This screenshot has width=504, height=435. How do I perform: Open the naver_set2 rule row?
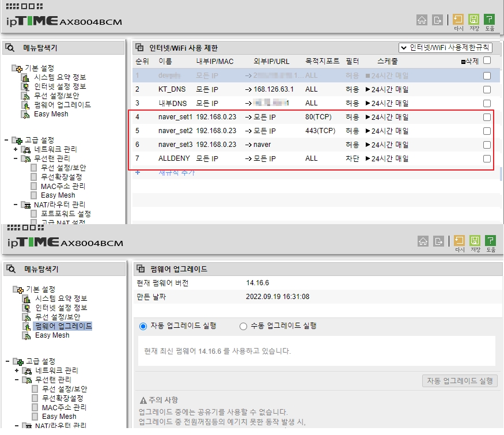(x=316, y=131)
